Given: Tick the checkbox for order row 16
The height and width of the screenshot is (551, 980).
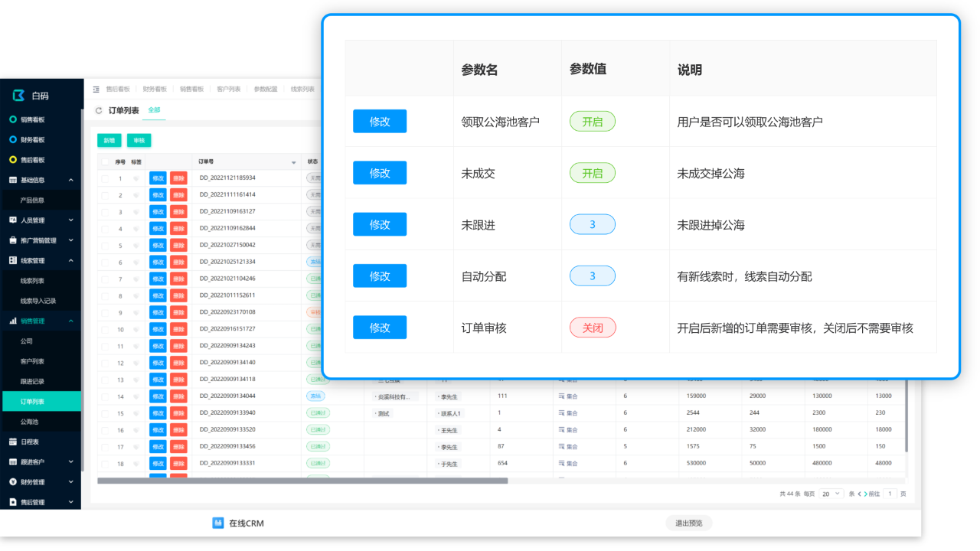Looking at the screenshot, I should tap(105, 430).
